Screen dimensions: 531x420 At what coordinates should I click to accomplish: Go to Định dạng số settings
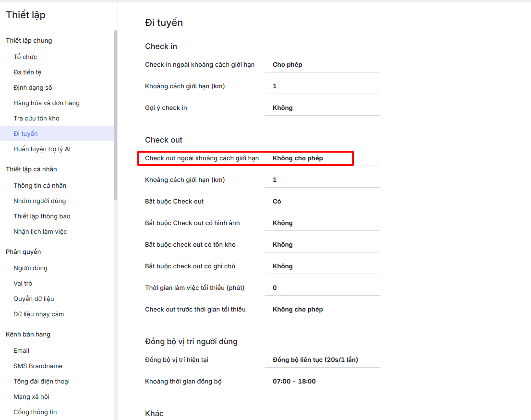[33, 87]
